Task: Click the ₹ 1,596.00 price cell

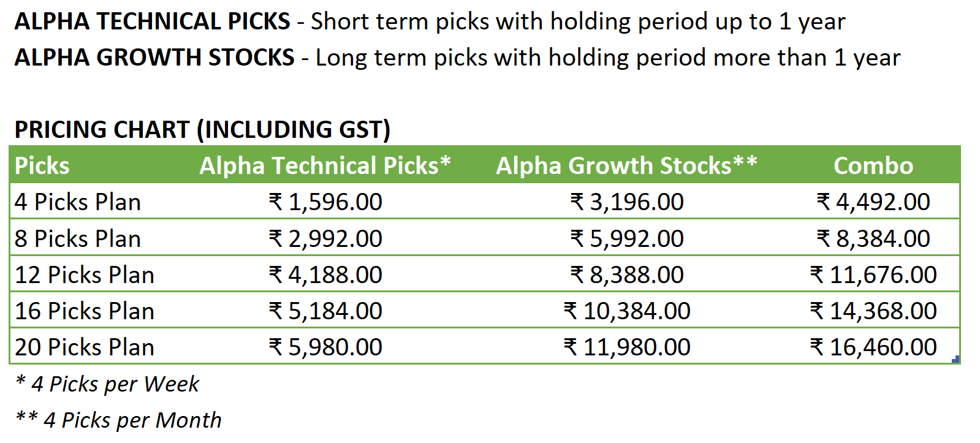Action: click(325, 202)
